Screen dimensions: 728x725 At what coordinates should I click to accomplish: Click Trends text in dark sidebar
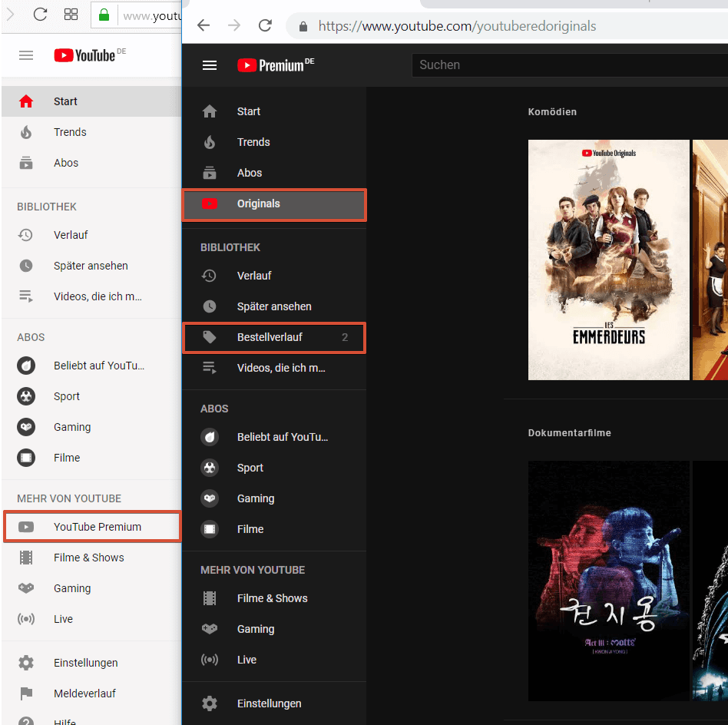point(253,142)
